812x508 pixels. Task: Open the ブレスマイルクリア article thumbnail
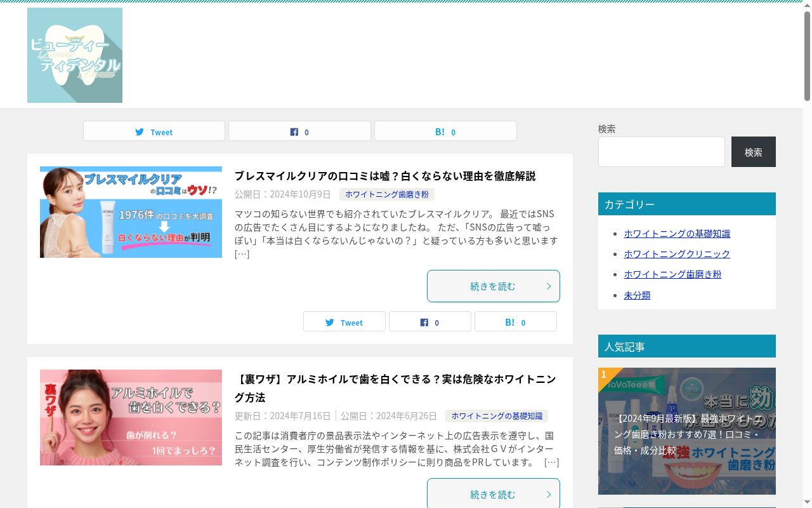tap(131, 212)
